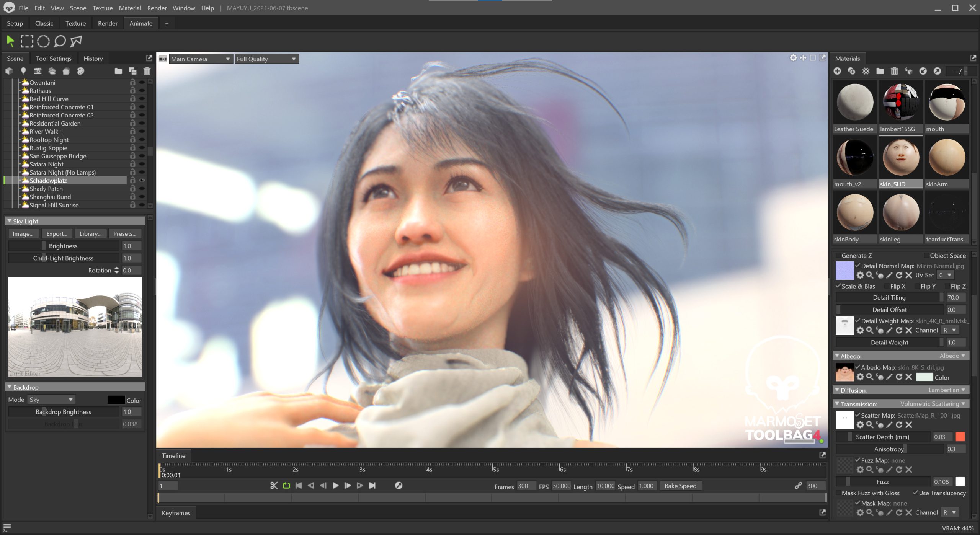Toggle visibility of Rathaus sky

click(x=142, y=91)
